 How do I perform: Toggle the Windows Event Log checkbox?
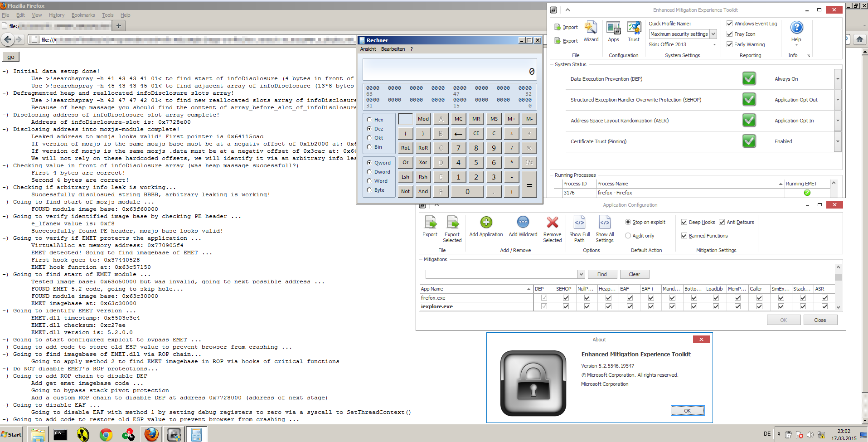click(x=729, y=24)
